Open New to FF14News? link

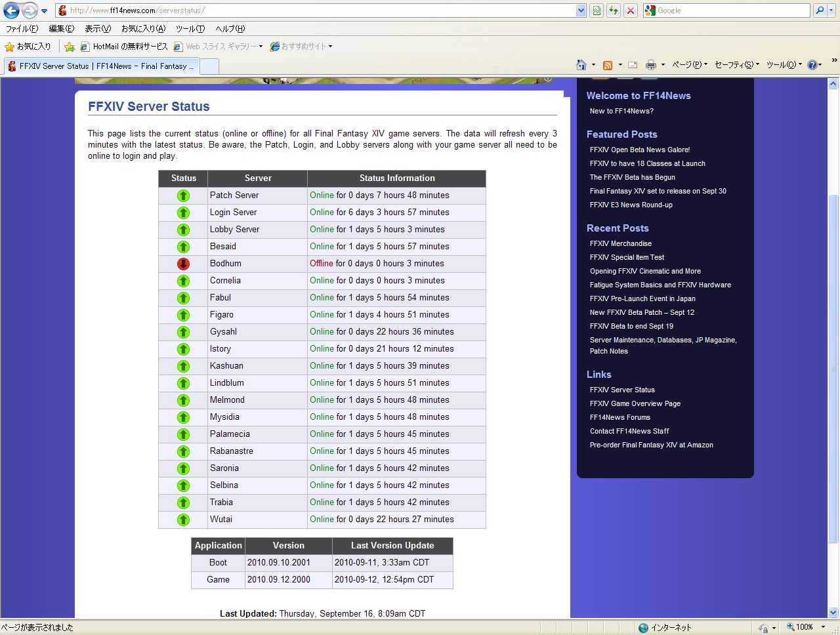621,111
